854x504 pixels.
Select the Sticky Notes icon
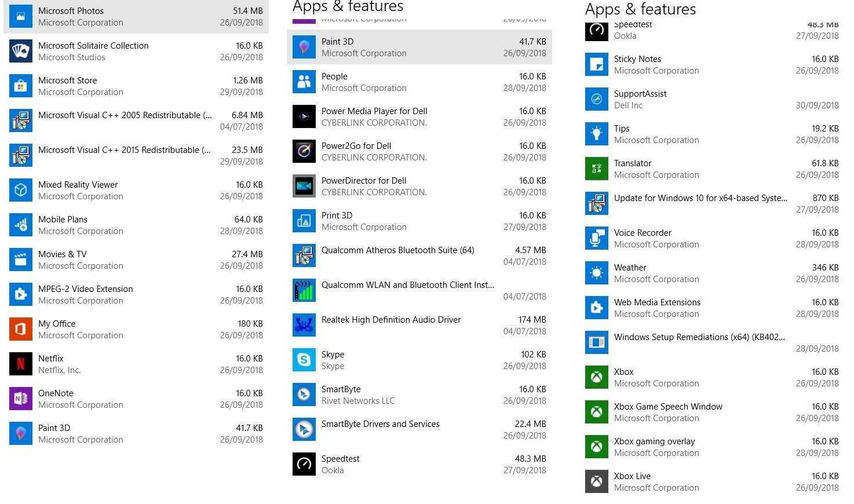(597, 64)
